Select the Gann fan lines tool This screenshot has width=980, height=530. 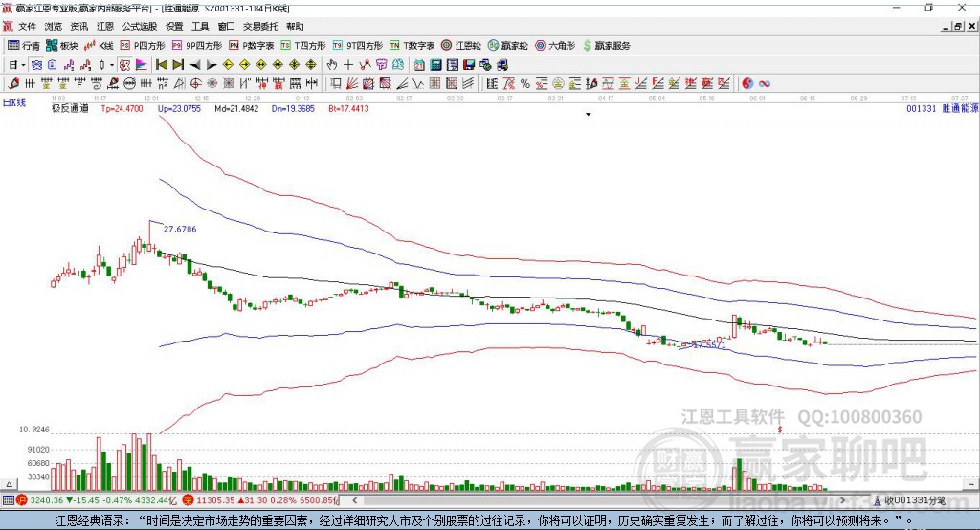(353, 83)
